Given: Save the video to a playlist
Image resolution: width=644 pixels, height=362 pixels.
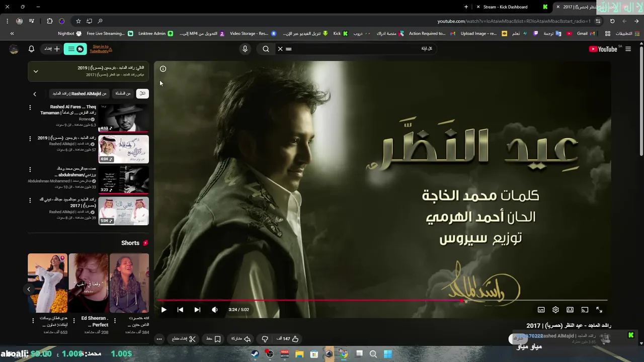Looking at the screenshot, I should point(214,339).
